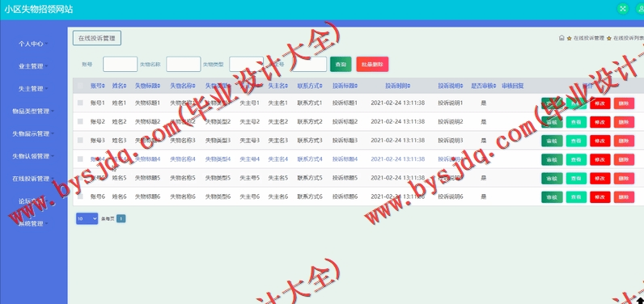Image resolution: width=644 pixels, height=304 pixels.
Task: Expand 业主管理 sidebar menu
Action: coord(33,66)
